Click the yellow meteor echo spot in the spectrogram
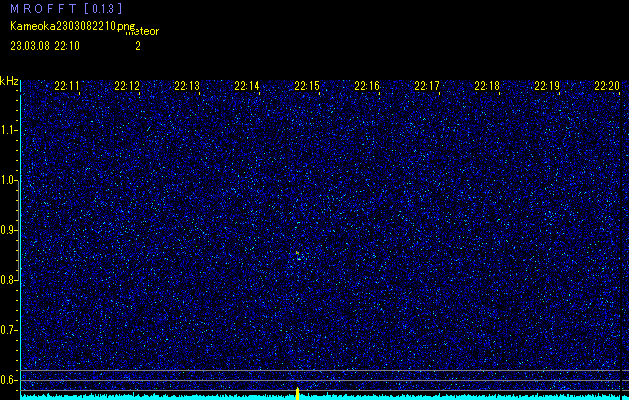The height and width of the screenshot is (400, 629). coord(298,253)
